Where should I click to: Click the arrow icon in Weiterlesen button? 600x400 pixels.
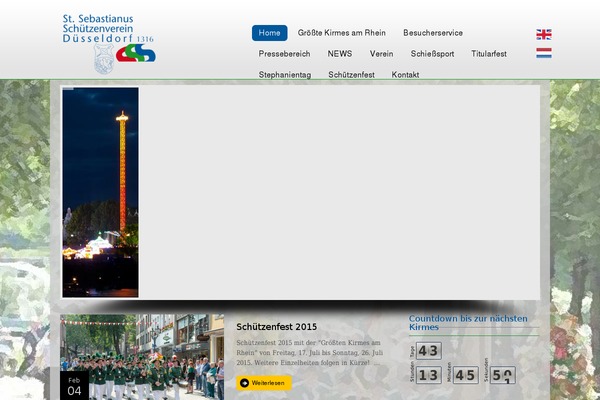244,383
